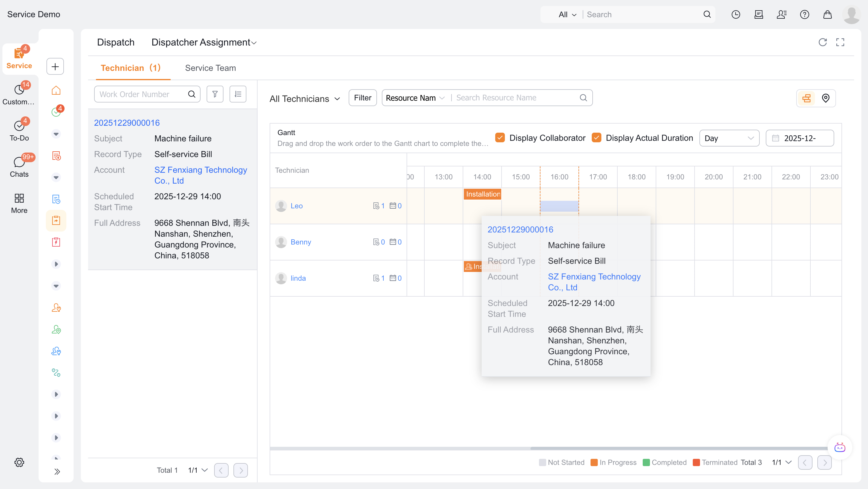This screenshot has height=489, width=868.
Task: Open SZ Fenxiang Technology account in left card
Action: click(x=201, y=175)
